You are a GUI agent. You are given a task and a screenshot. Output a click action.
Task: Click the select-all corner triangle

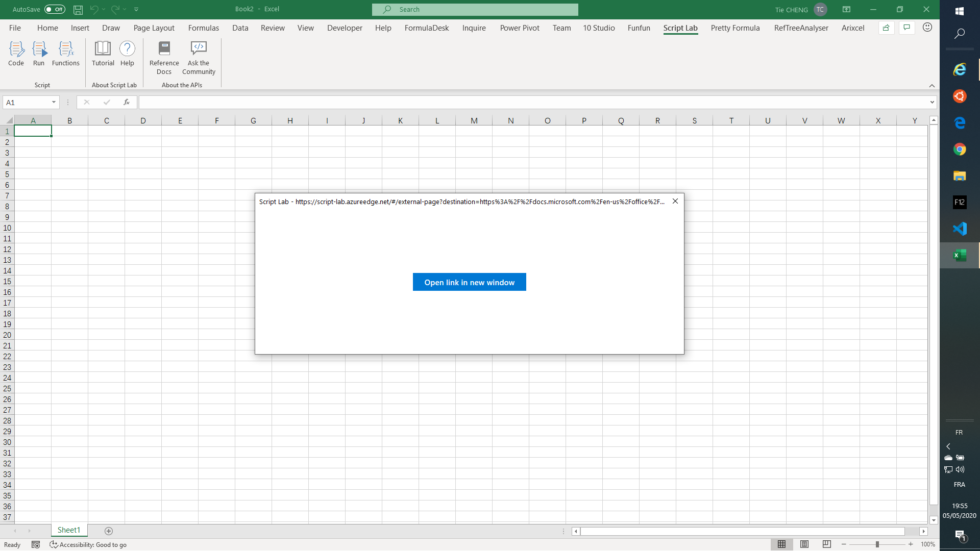coord(9,120)
